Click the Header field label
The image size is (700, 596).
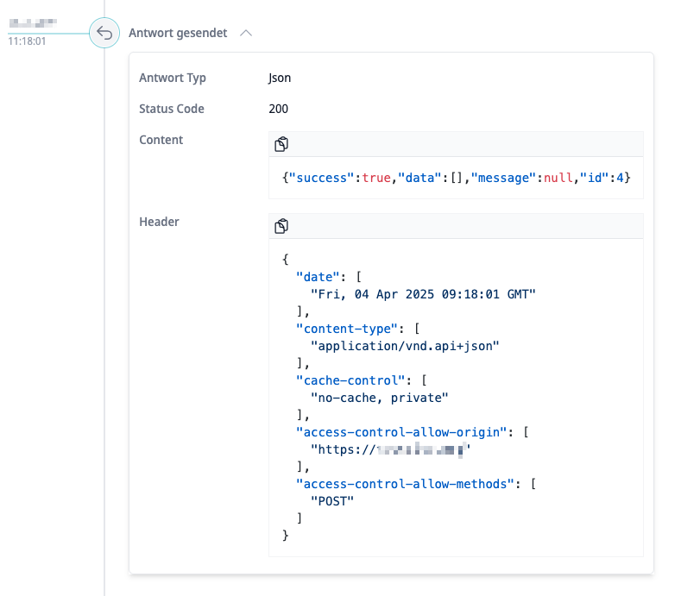pyautogui.click(x=159, y=222)
